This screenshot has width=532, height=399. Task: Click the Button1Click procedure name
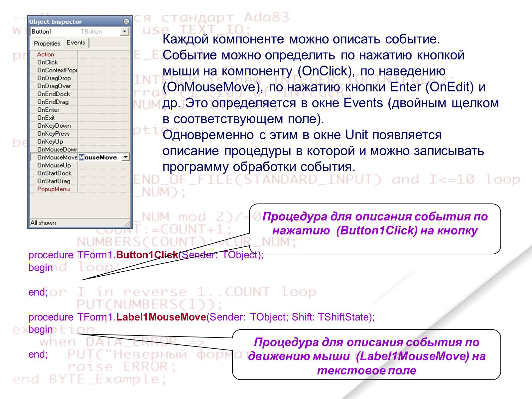pos(147,255)
